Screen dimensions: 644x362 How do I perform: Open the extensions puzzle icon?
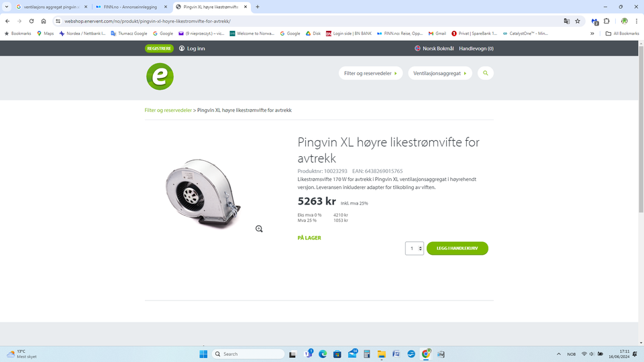click(x=606, y=21)
